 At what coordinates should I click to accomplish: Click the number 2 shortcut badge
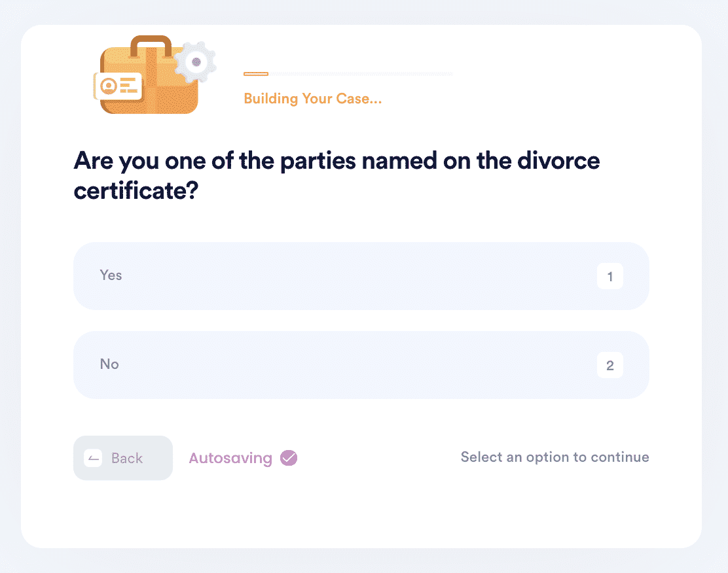(610, 365)
